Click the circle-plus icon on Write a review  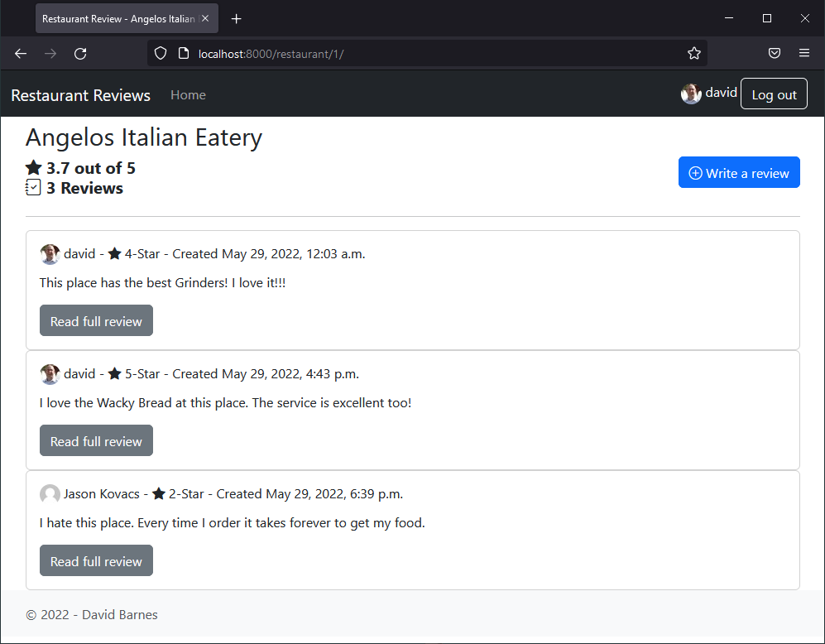pos(694,172)
